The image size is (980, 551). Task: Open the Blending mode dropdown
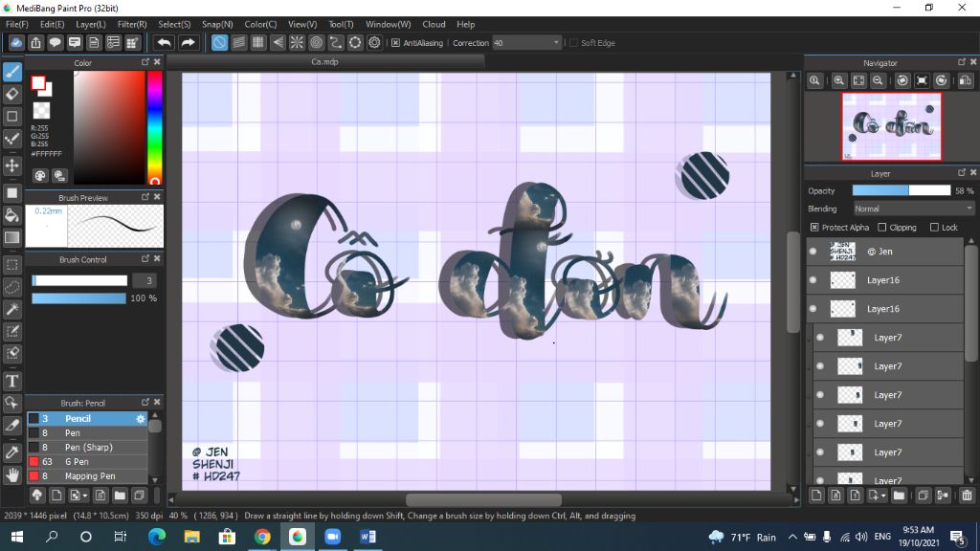[914, 209]
